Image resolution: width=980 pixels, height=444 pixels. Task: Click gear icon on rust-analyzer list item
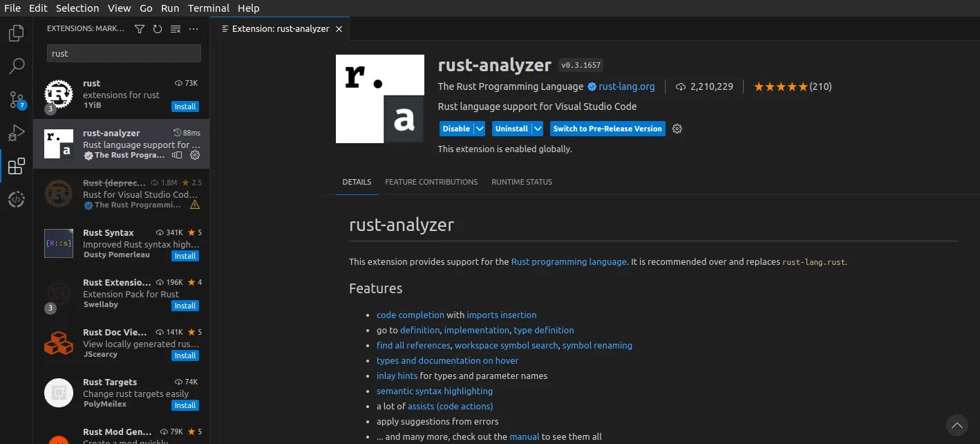(x=195, y=156)
